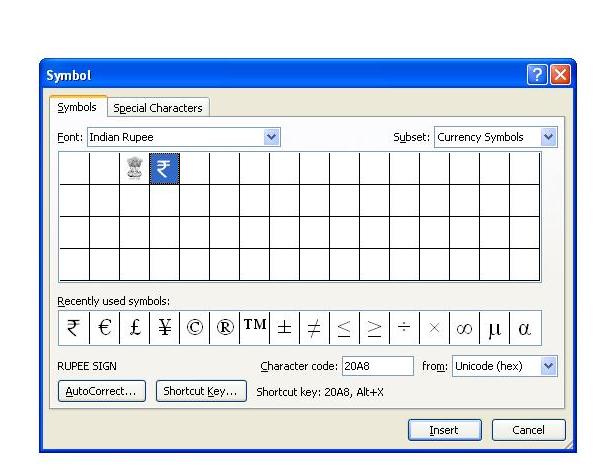Pick the greater-than-or-equal symbol
Screen dimensions: 615x475
(375, 328)
